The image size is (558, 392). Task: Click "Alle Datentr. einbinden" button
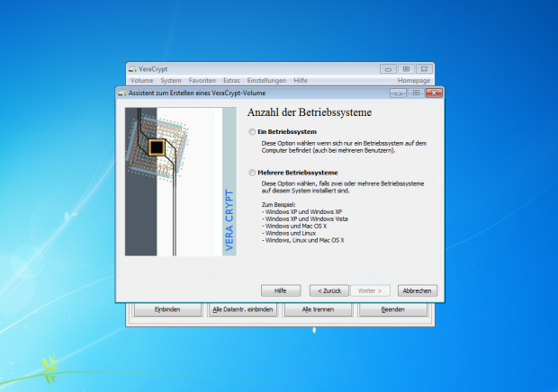(243, 309)
